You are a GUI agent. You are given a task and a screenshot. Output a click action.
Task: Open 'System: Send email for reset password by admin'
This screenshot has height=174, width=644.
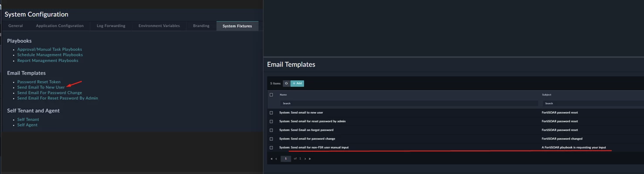(312, 121)
